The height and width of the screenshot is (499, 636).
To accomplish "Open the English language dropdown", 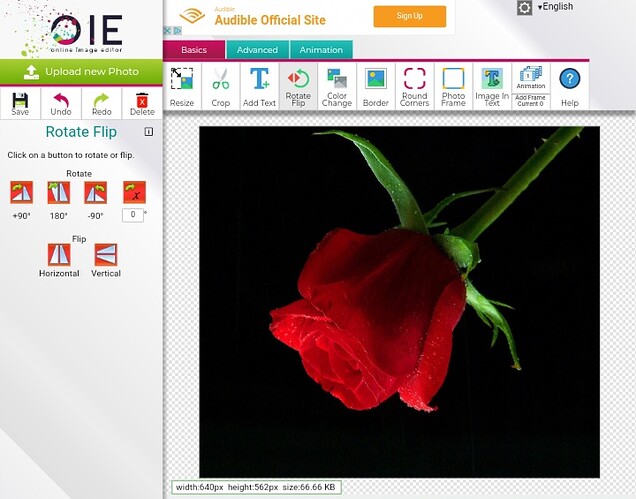I will (x=555, y=6).
